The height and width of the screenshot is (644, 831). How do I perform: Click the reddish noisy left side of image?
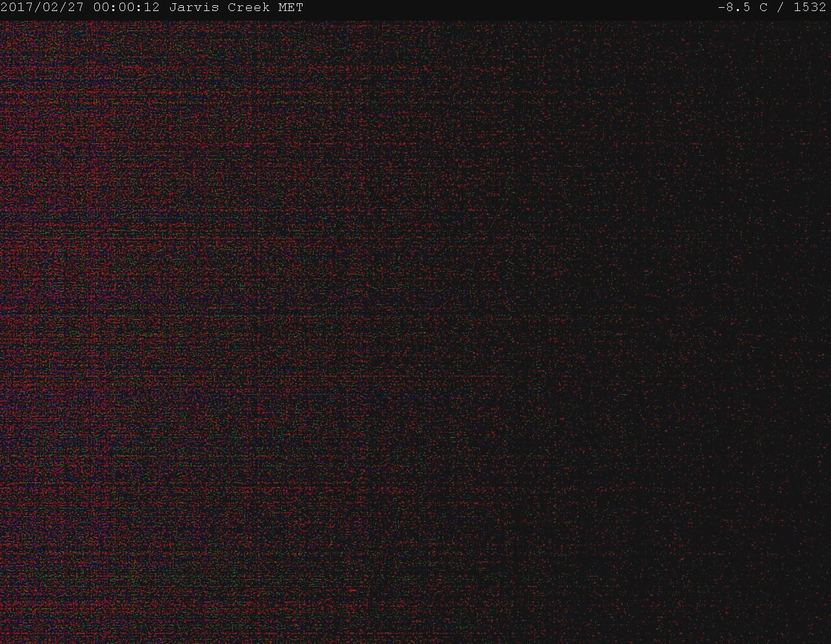point(97,260)
